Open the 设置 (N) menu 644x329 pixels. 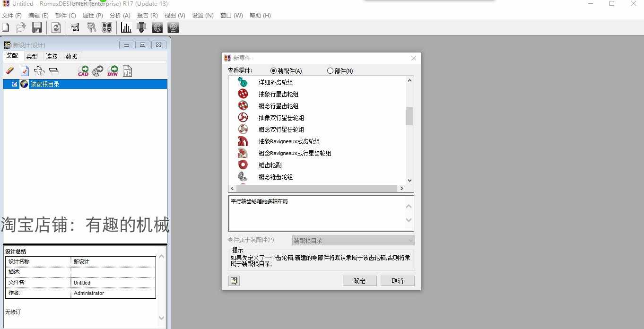(203, 16)
